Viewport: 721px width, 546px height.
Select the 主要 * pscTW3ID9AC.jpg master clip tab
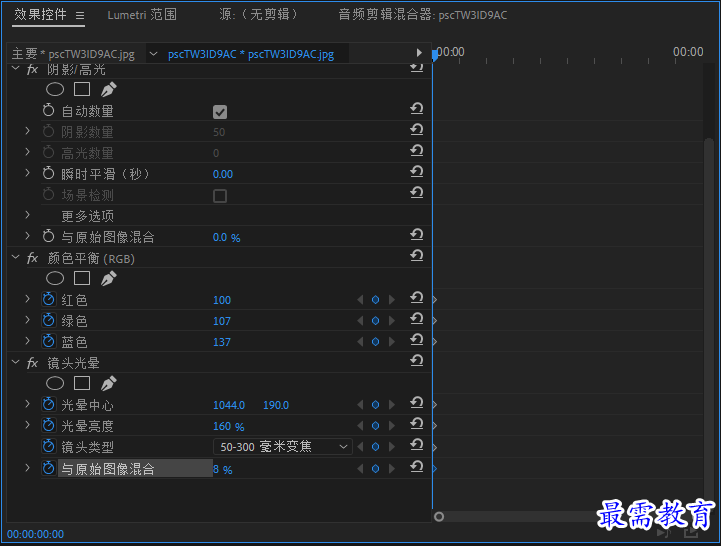[73, 54]
